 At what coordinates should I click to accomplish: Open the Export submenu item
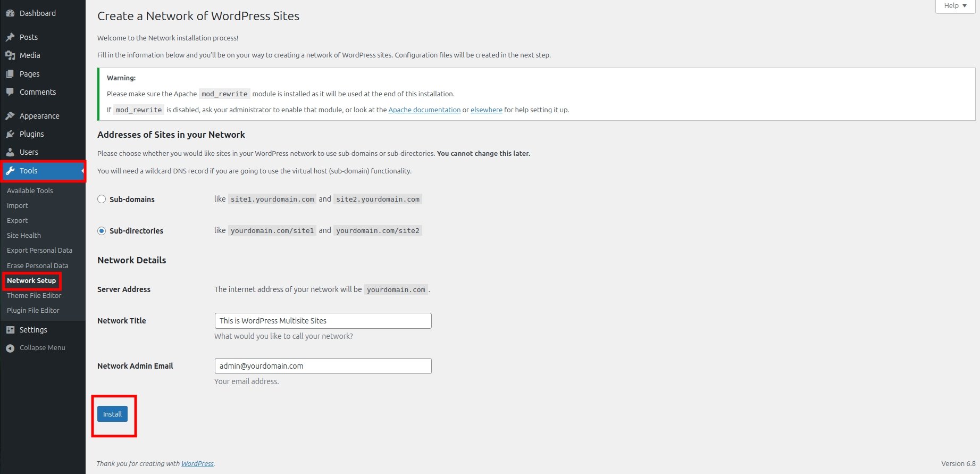tap(18, 220)
